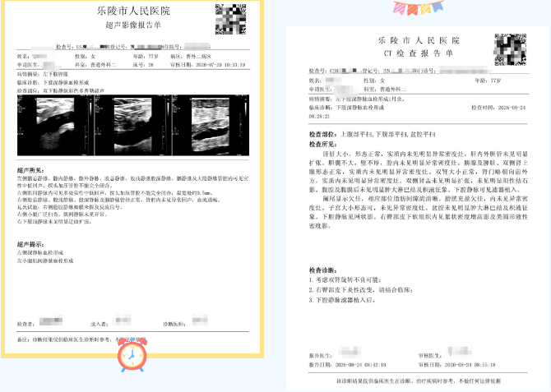Click the QR code on the CT report
551x392 pixels.
tap(510, 49)
